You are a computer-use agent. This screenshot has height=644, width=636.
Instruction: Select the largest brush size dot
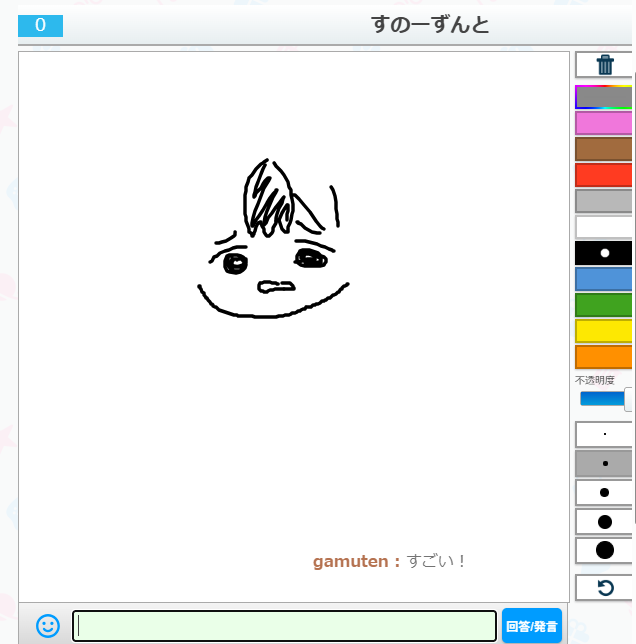tap(605, 550)
